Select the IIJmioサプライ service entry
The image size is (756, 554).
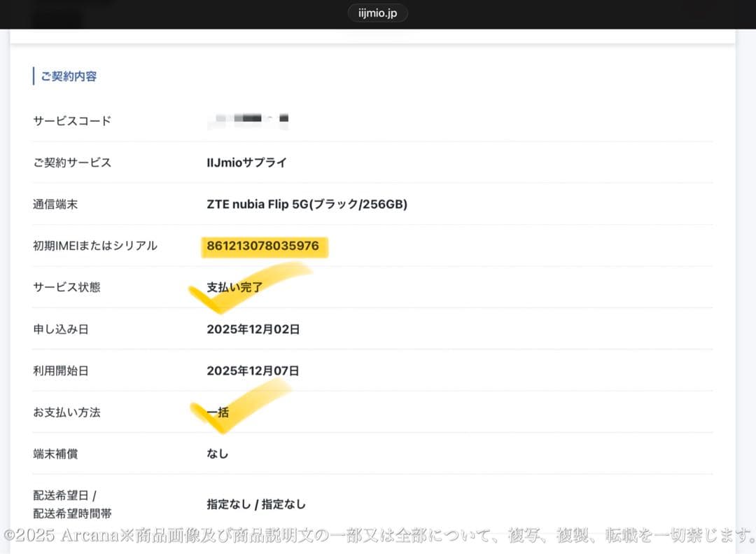(x=246, y=162)
